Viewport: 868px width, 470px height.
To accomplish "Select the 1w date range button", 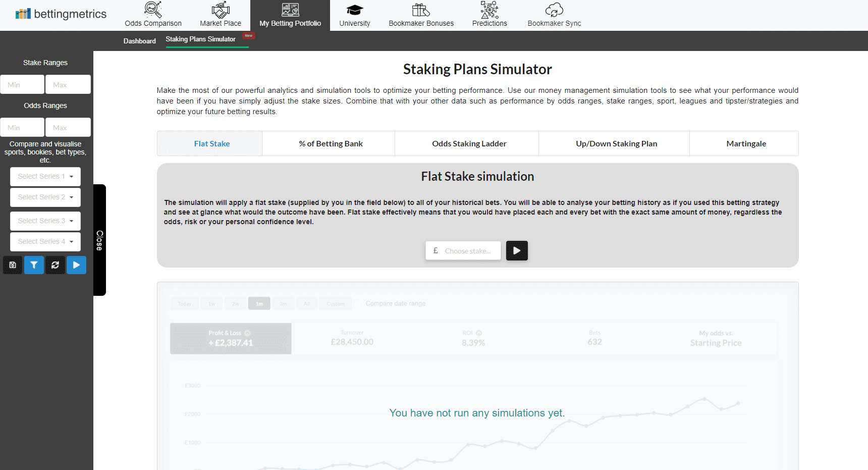I will click(x=212, y=303).
